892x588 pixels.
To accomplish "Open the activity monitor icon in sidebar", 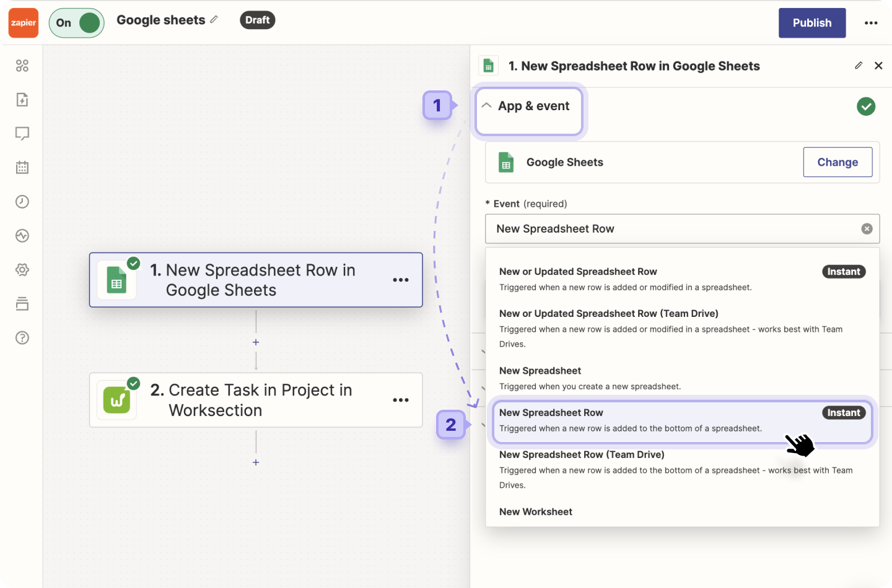I will (22, 235).
